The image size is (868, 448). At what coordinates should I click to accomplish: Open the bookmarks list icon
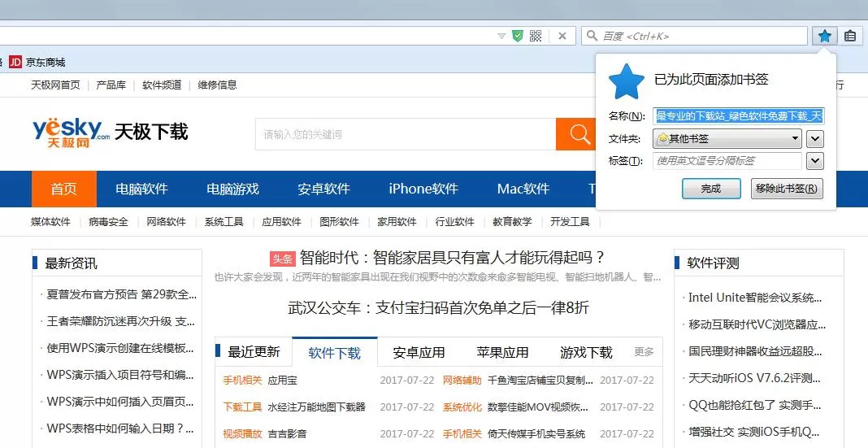pyautogui.click(x=850, y=36)
